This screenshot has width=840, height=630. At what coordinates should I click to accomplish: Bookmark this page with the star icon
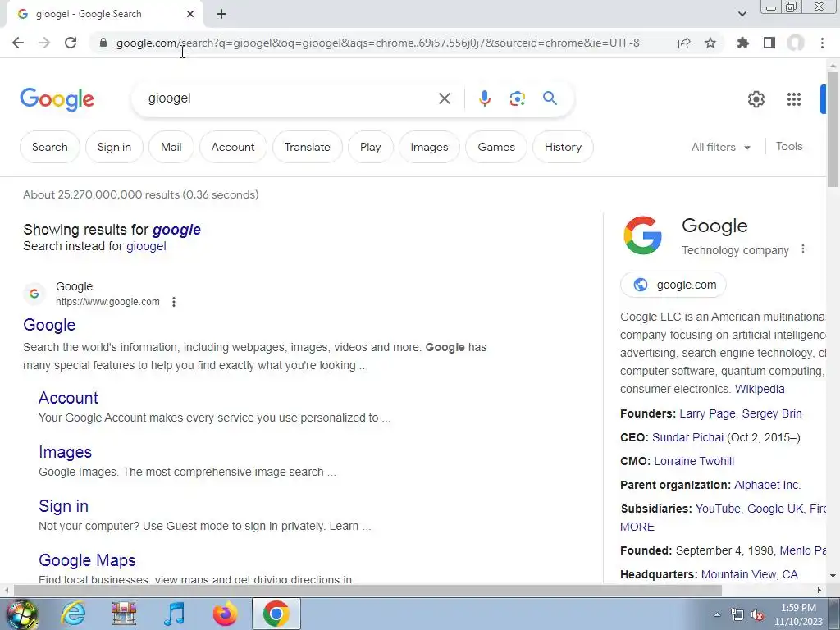[710, 43]
